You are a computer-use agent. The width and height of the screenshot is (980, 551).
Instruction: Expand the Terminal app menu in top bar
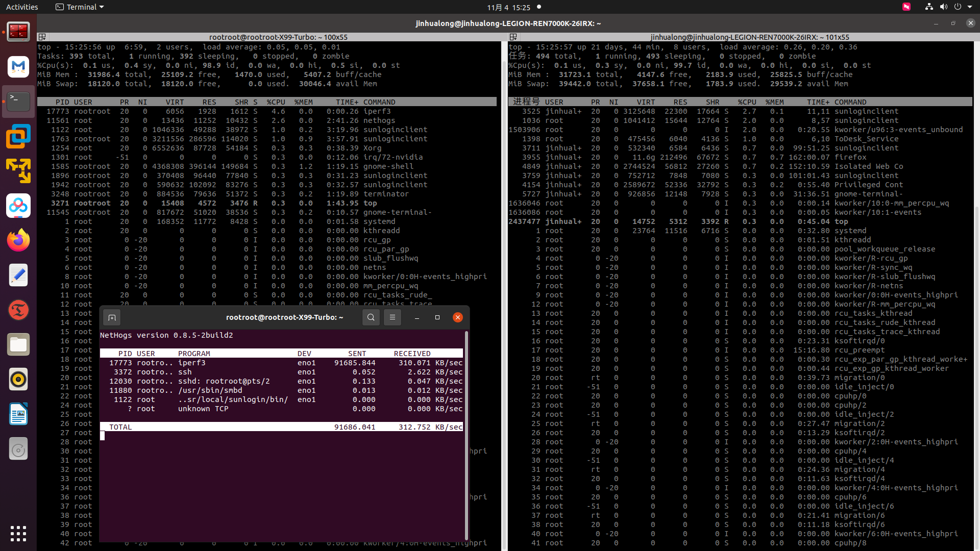click(80, 7)
